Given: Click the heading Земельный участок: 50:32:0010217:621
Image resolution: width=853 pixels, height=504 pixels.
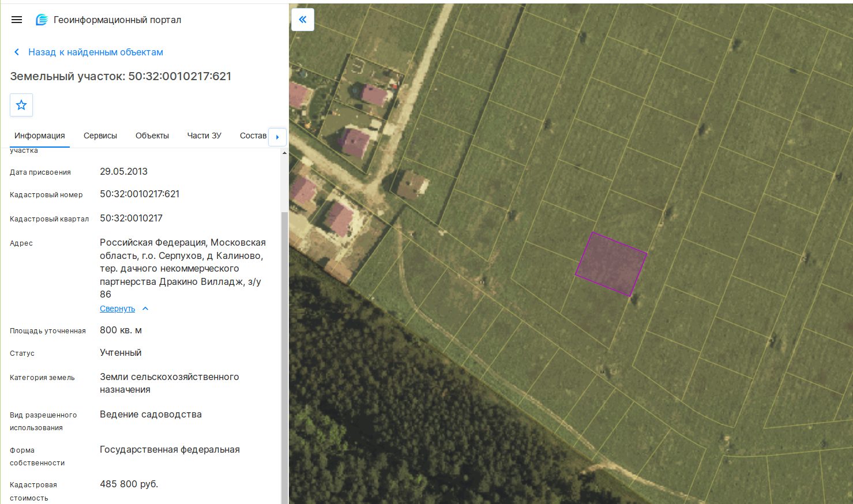Looking at the screenshot, I should [121, 76].
